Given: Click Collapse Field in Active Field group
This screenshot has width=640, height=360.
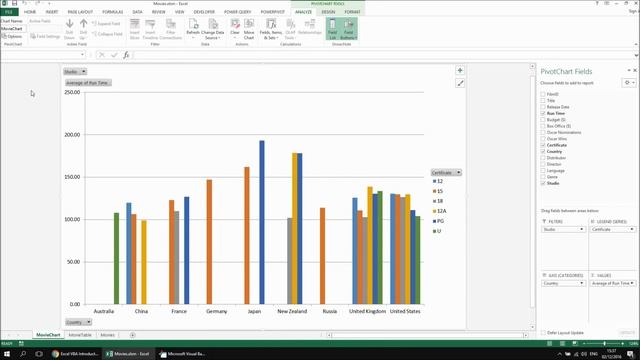Looking at the screenshot, I should 107,34.
